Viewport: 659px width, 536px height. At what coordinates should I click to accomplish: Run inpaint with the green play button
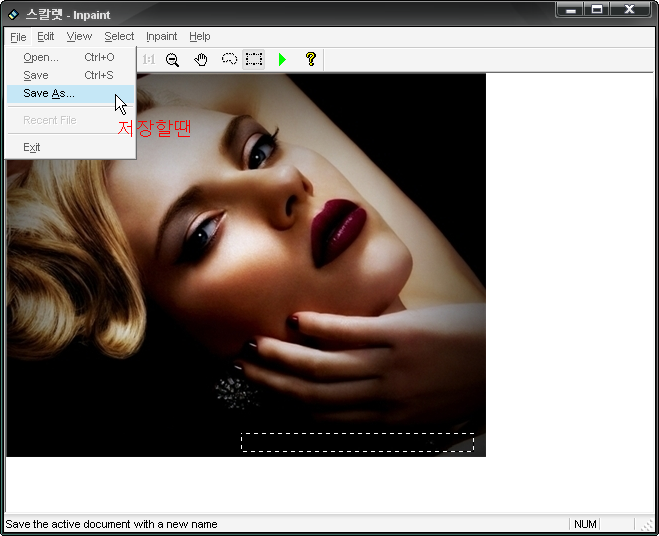pos(282,60)
